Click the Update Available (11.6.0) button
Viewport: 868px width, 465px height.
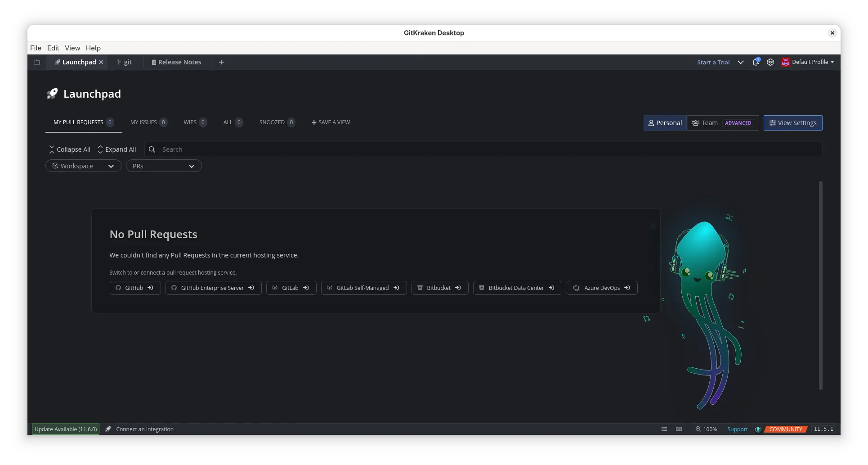pos(66,429)
